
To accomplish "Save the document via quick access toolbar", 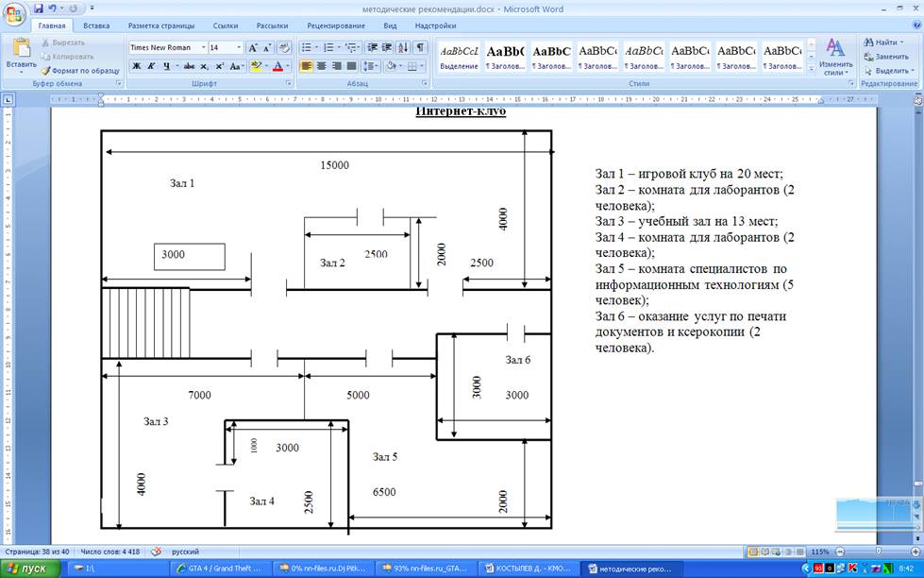I will 39,8.
